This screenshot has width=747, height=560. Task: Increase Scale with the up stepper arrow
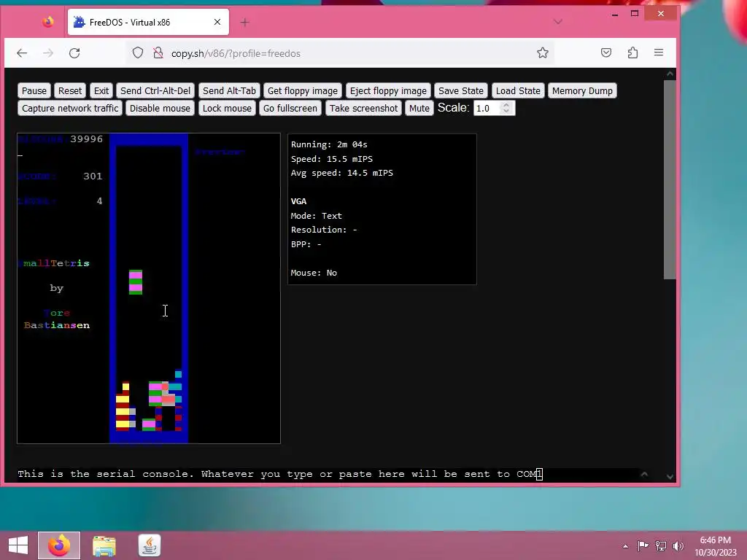pos(506,105)
